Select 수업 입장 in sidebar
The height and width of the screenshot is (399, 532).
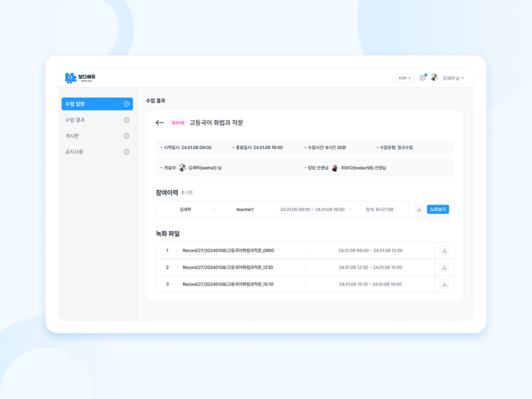coord(97,104)
